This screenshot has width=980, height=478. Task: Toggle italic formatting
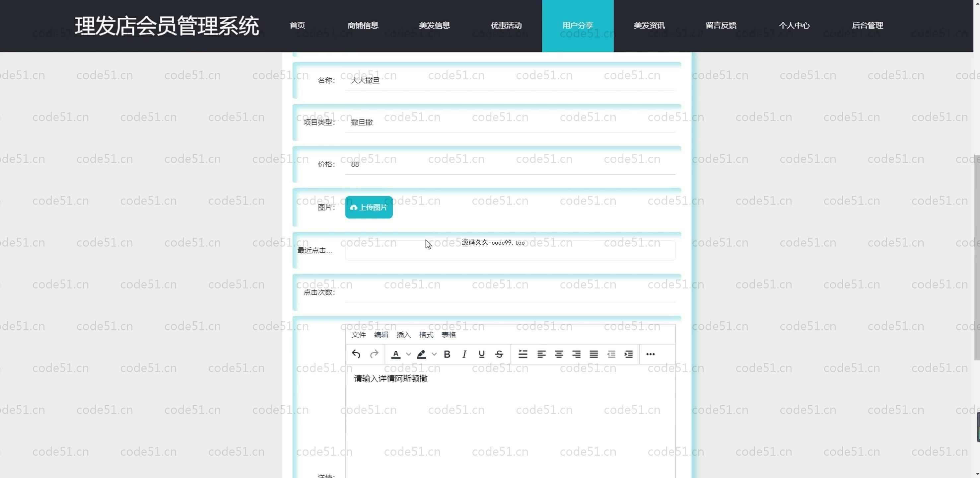[x=464, y=354]
